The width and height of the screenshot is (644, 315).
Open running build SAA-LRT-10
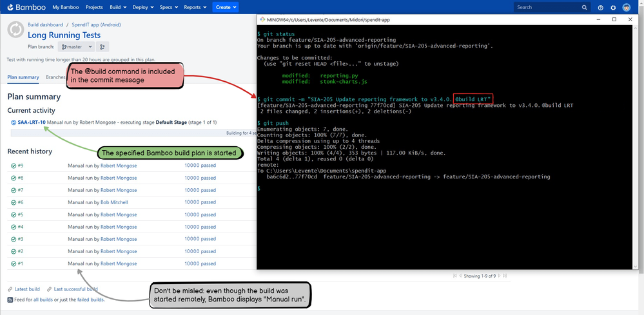click(32, 122)
